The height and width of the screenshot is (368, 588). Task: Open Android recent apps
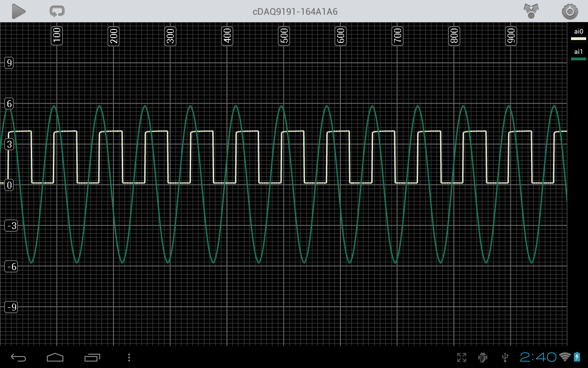[92, 357]
